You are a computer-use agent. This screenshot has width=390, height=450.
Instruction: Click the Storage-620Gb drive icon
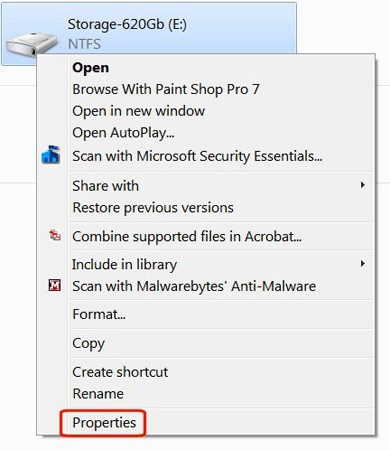point(31,44)
